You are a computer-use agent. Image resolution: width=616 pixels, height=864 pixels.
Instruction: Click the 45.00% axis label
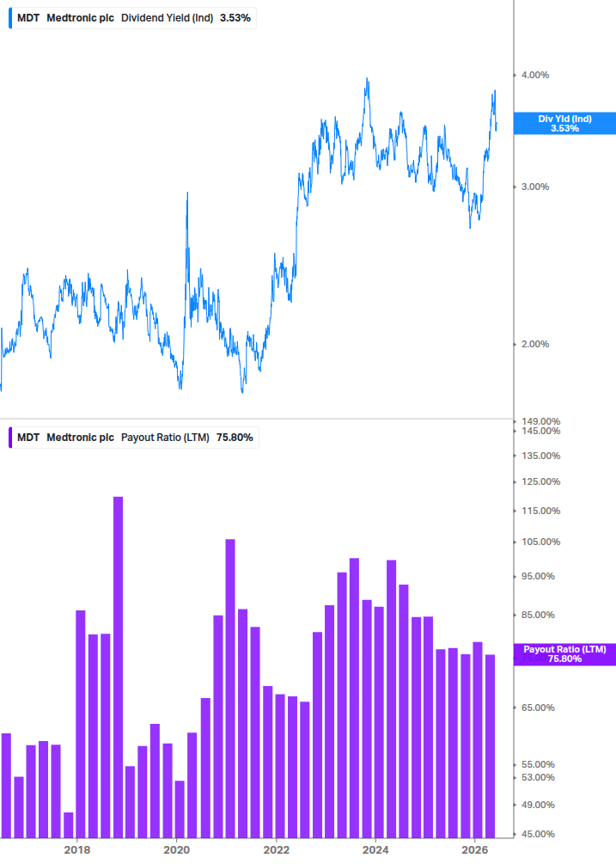click(538, 834)
